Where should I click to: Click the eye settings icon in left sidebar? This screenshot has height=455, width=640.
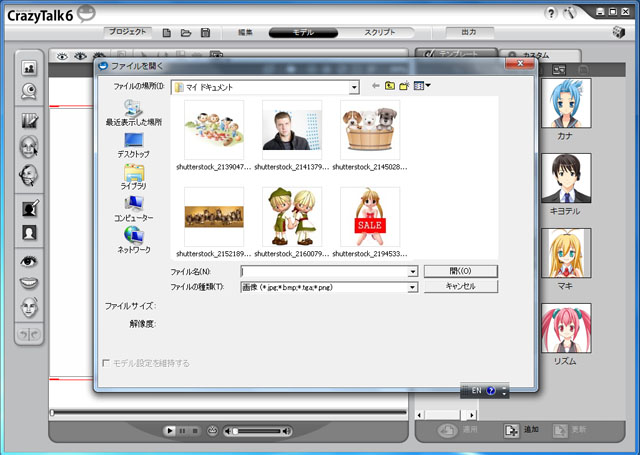click(x=29, y=260)
